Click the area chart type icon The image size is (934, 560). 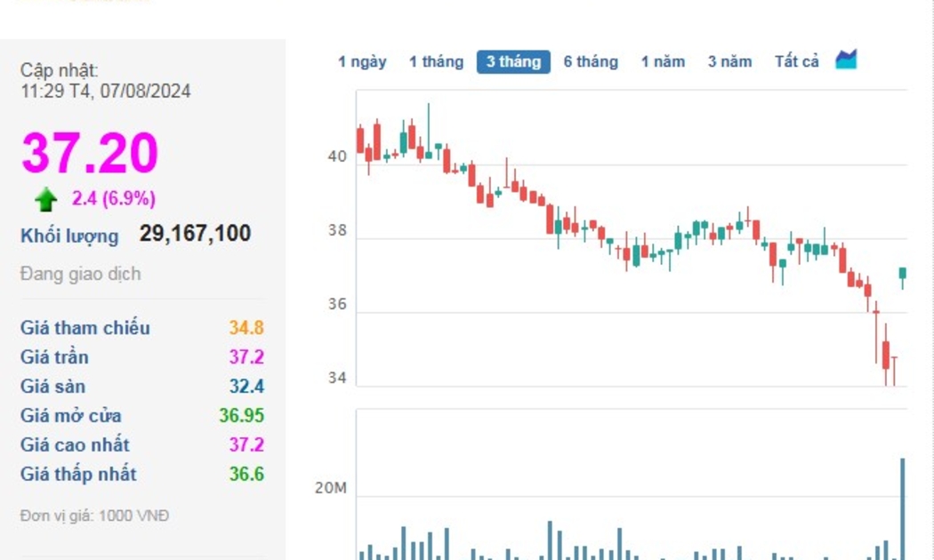click(846, 60)
